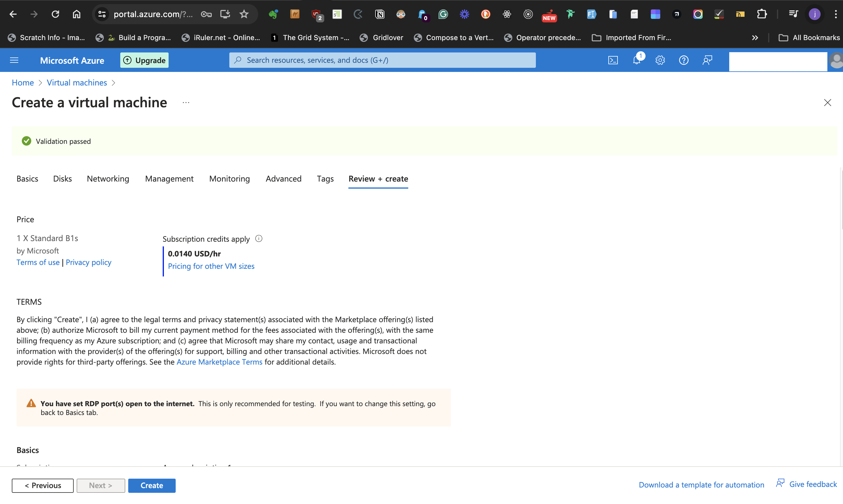
Task: Switch to the Networking tab
Action: tap(108, 179)
